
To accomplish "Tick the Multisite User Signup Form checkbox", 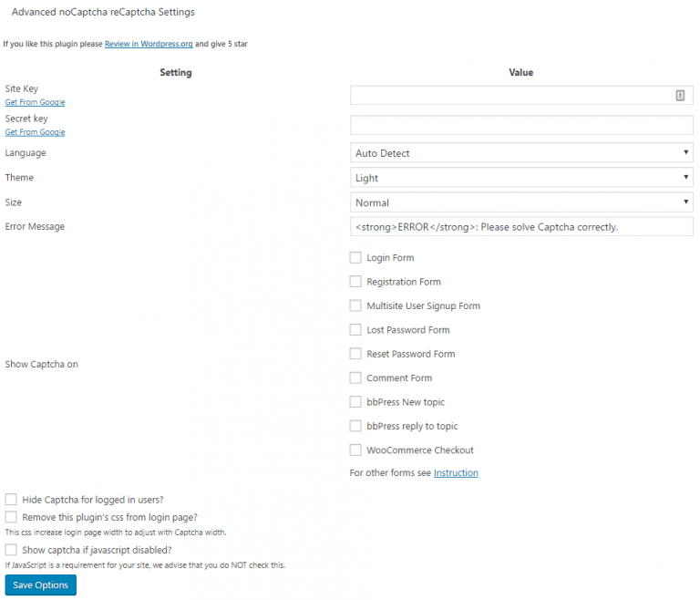I will click(x=355, y=305).
